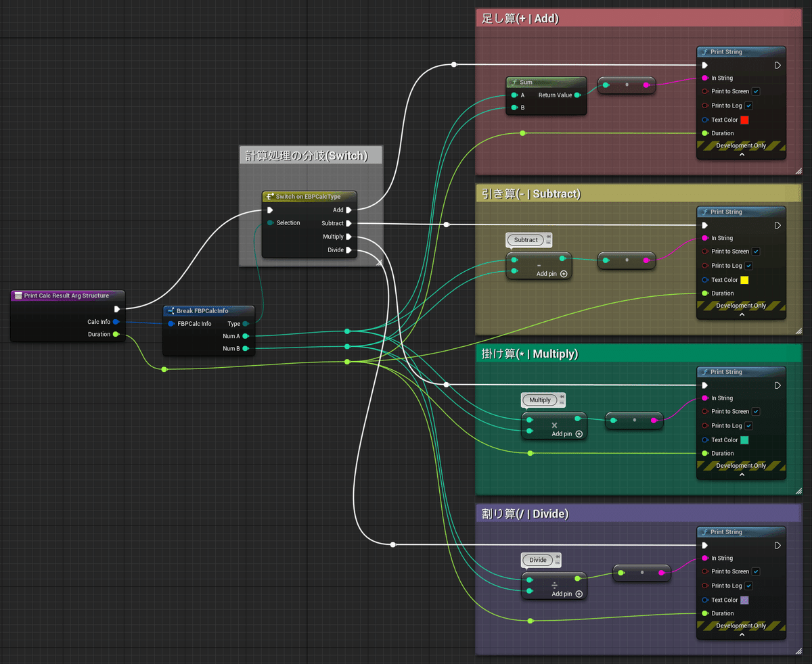The width and height of the screenshot is (812, 664).
Task: Expand advanced options on the Divide section's Print String
Action: coord(742,635)
